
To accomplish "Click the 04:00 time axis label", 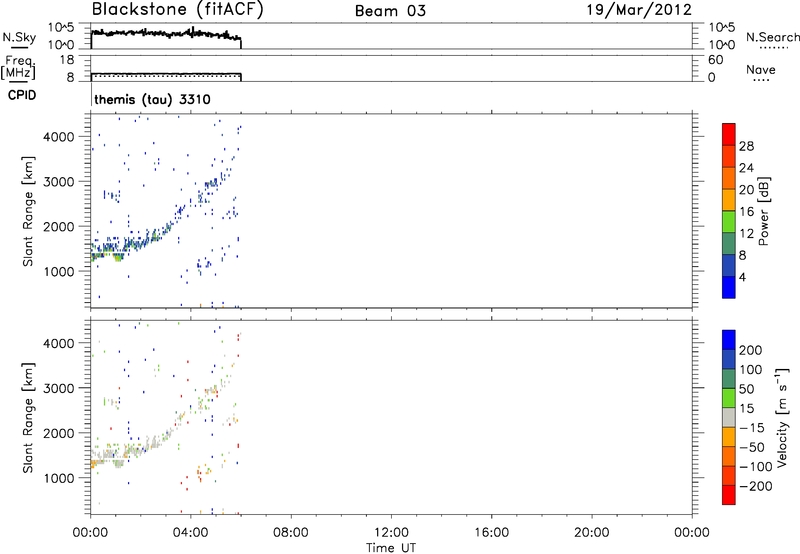I will coord(191,533).
